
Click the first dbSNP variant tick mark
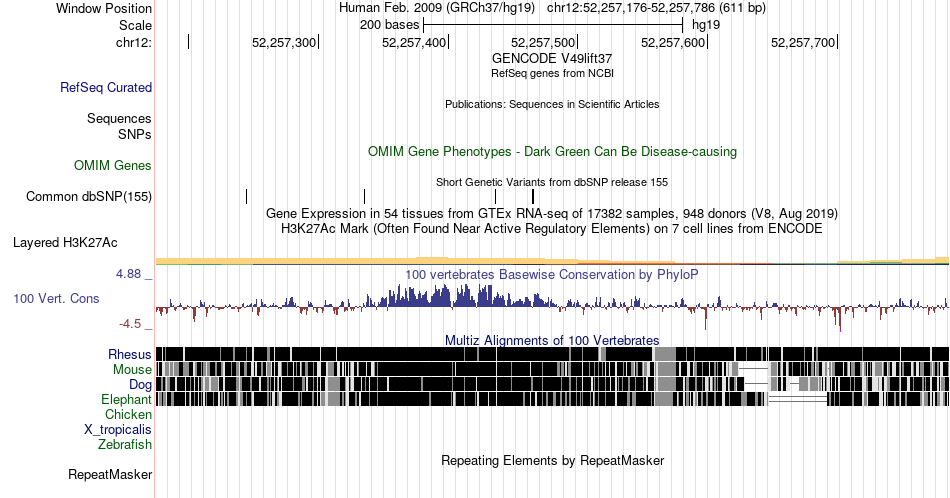(247, 196)
